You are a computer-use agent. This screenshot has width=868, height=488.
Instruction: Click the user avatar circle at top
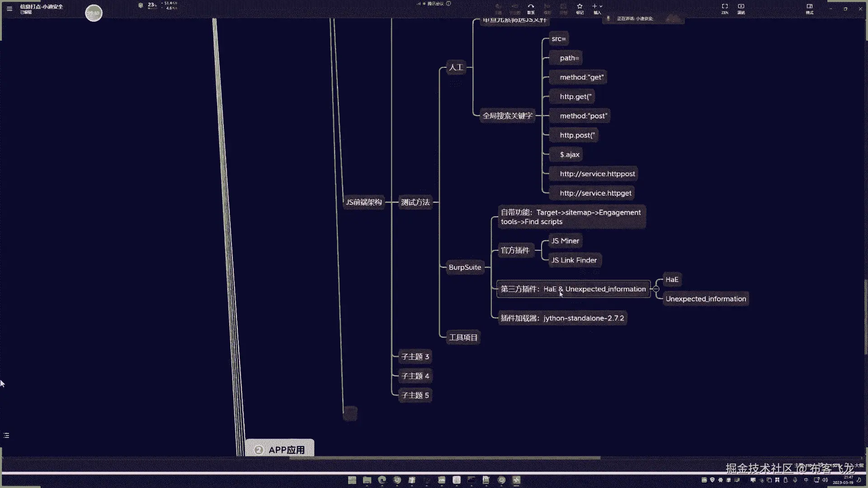coord(94,13)
